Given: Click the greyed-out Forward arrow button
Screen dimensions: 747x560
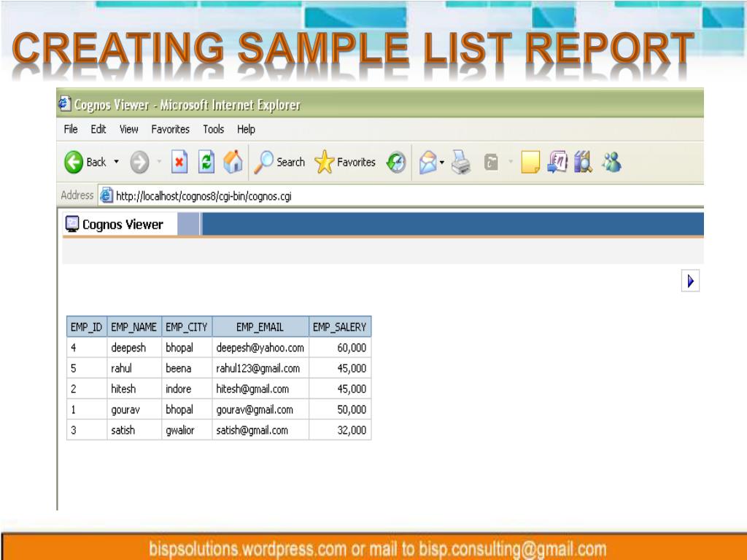Looking at the screenshot, I should [x=139, y=163].
